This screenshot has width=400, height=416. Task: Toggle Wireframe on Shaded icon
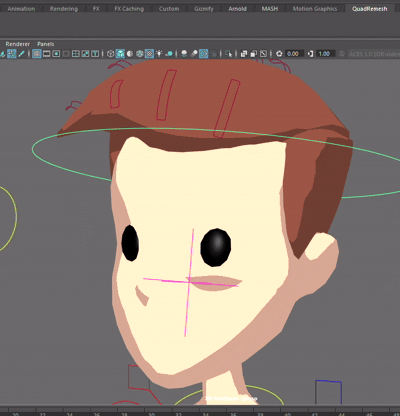[140, 54]
